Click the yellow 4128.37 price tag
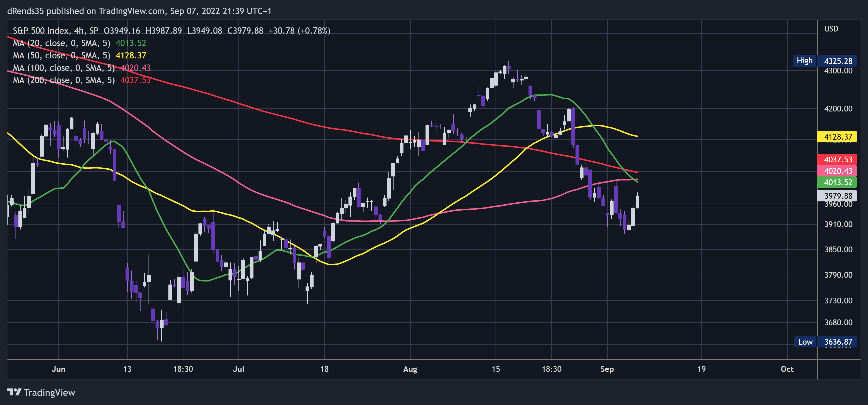Image resolution: width=868 pixels, height=405 pixels. coord(837,137)
